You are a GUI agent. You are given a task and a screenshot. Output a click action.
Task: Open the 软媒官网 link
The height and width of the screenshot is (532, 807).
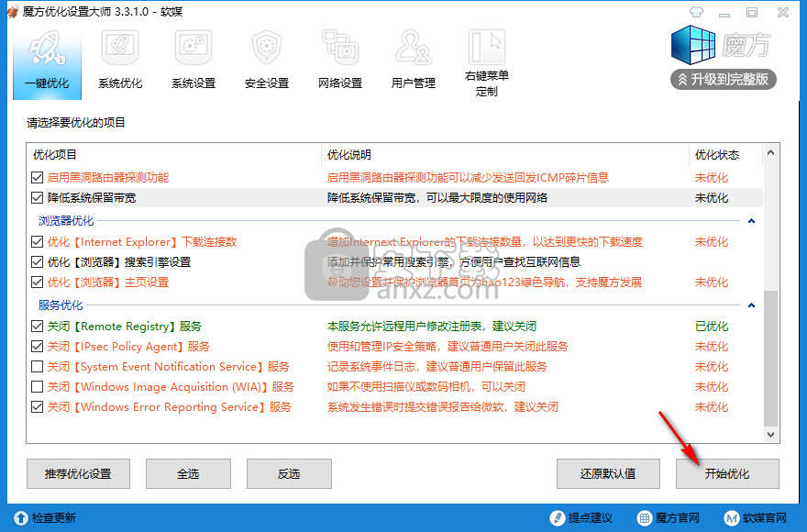point(764,517)
